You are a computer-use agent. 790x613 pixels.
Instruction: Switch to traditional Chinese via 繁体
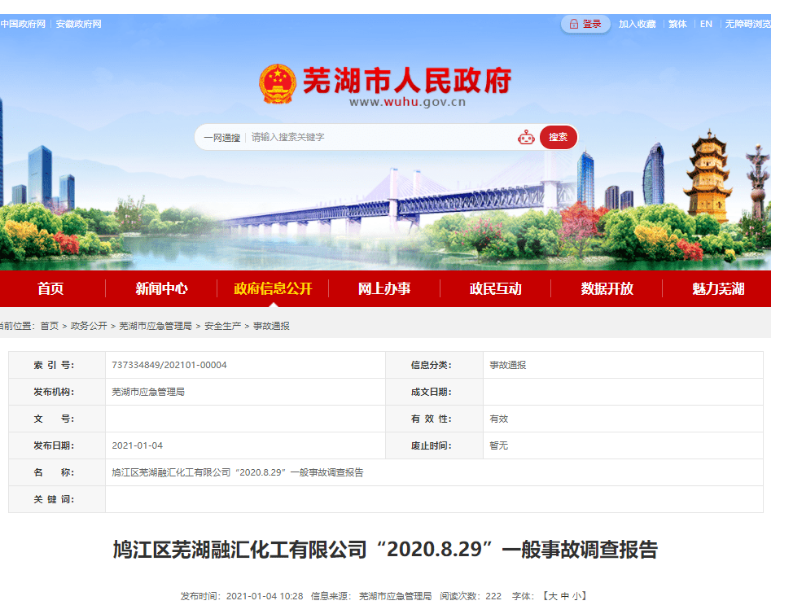tap(678, 24)
